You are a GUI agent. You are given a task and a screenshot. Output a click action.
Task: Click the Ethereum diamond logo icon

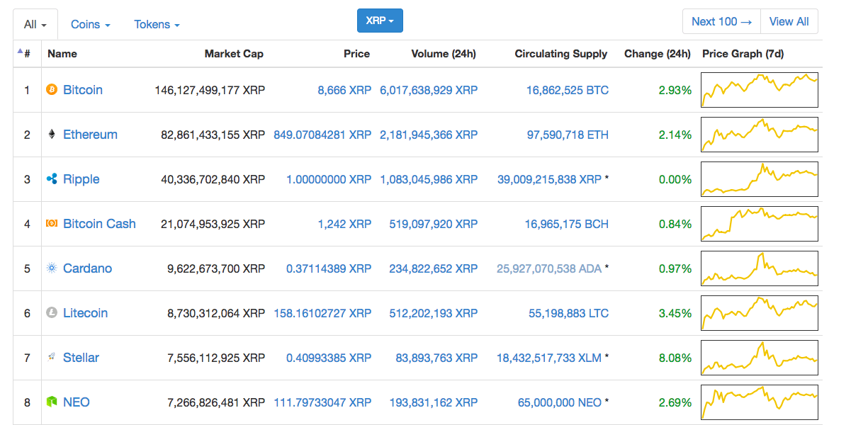click(51, 135)
